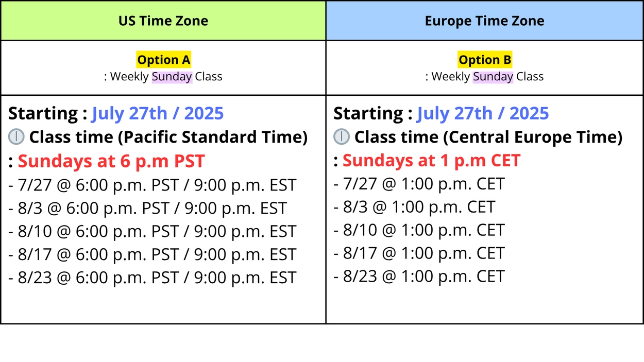Click the clock icon beside Central Europe Time

click(x=342, y=137)
